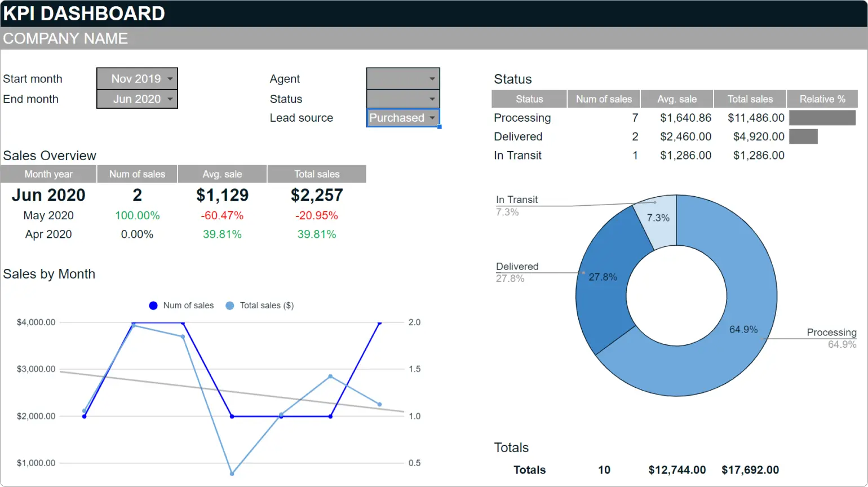Image resolution: width=868 pixels, height=487 pixels.
Task: Open the Status filter dropdown
Action: tap(402, 98)
